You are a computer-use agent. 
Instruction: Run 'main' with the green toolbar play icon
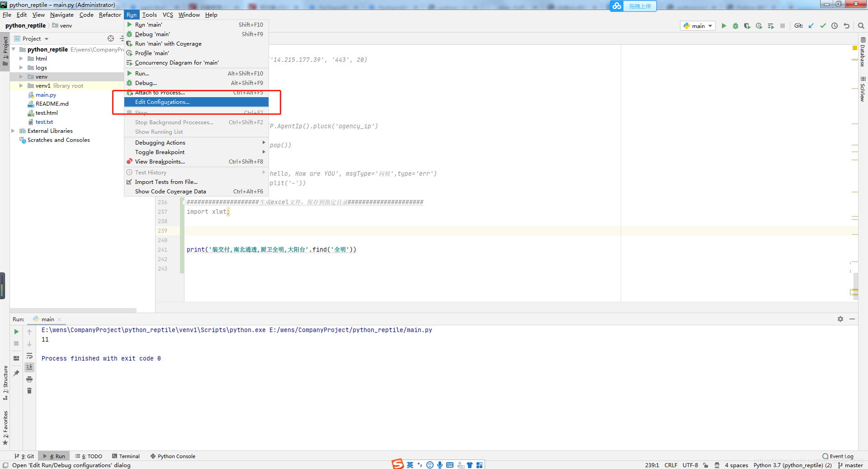(724, 26)
